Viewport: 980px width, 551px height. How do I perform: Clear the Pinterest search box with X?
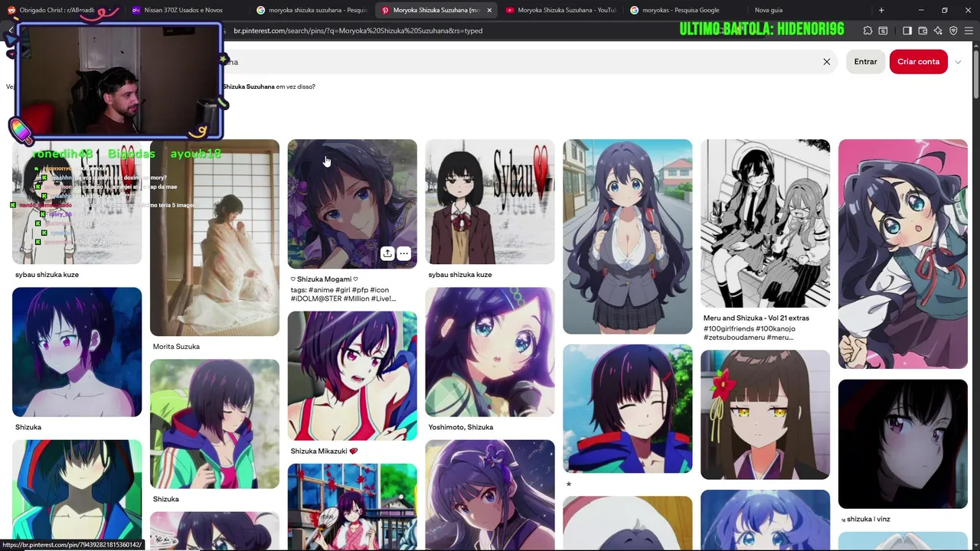pyautogui.click(x=827, y=61)
